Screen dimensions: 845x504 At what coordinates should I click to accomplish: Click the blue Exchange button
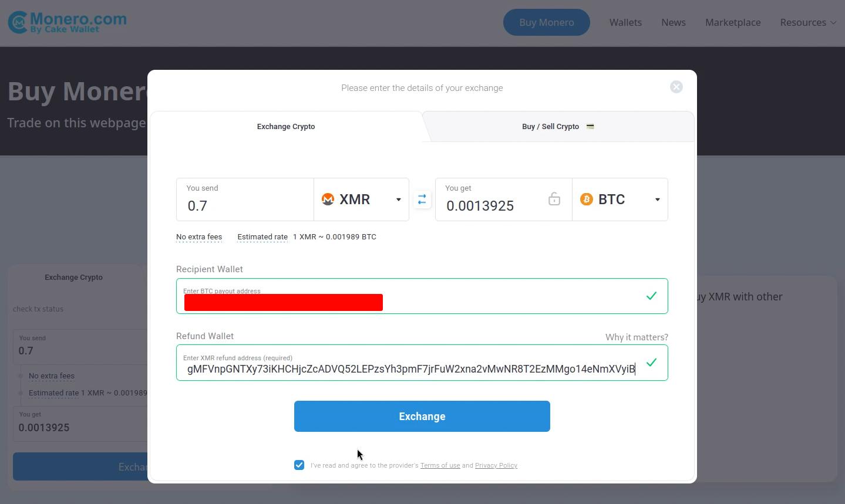point(422,416)
